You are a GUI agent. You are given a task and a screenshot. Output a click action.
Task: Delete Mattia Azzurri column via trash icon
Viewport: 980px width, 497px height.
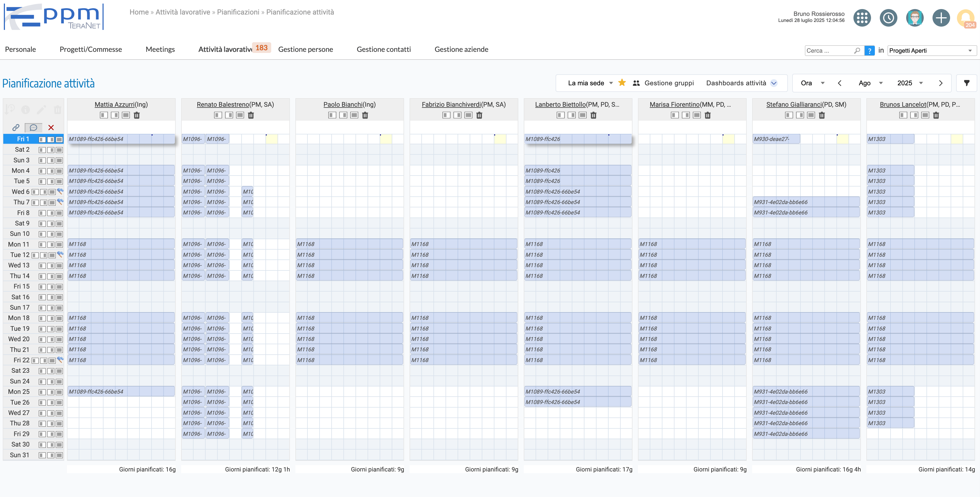(x=137, y=115)
